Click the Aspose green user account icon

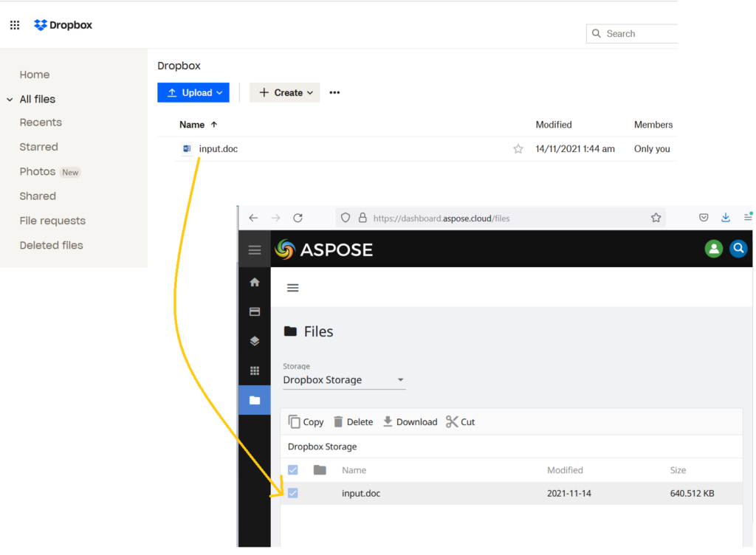pyautogui.click(x=713, y=249)
